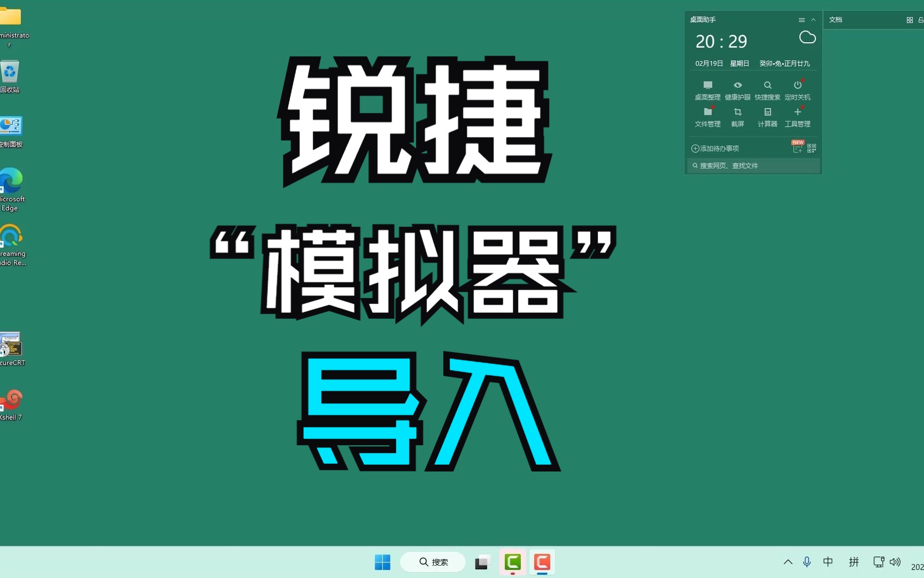This screenshot has height=578, width=924.
Task: Click the cloud weather icon
Action: pos(807,37)
